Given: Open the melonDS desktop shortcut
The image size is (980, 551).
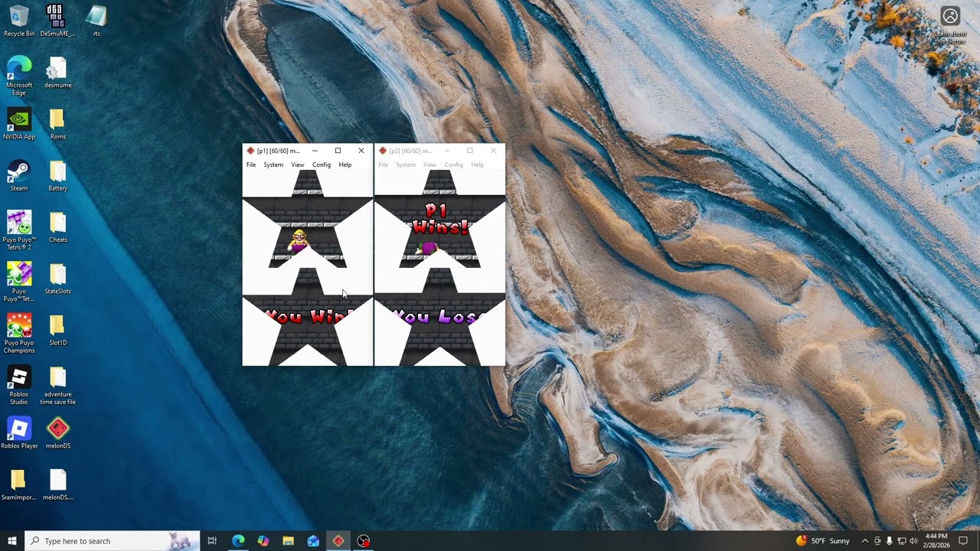Looking at the screenshot, I should tap(57, 433).
